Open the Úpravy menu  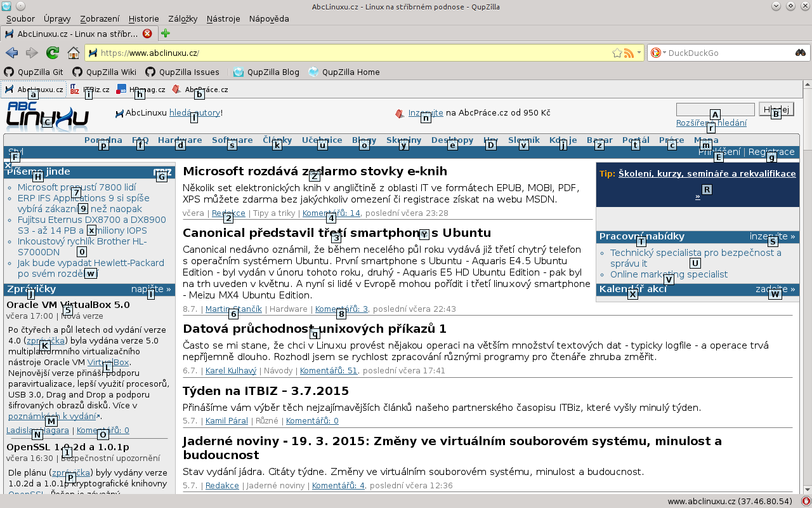coord(57,18)
